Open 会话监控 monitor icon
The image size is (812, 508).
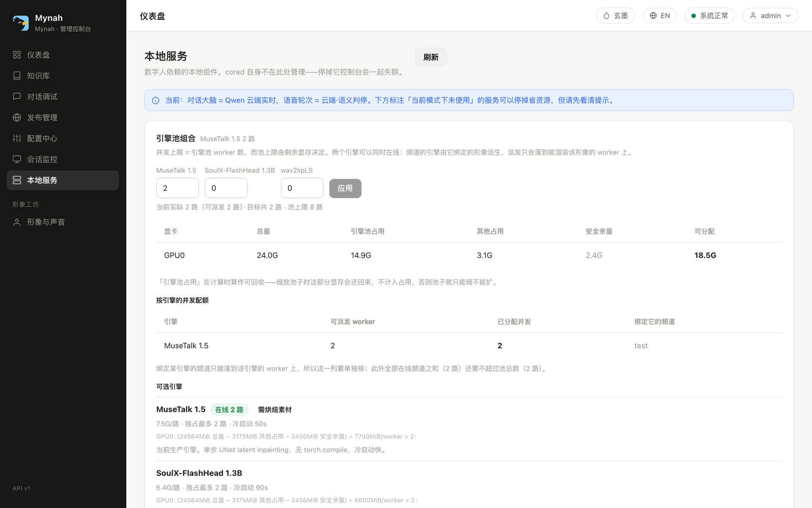pos(17,159)
